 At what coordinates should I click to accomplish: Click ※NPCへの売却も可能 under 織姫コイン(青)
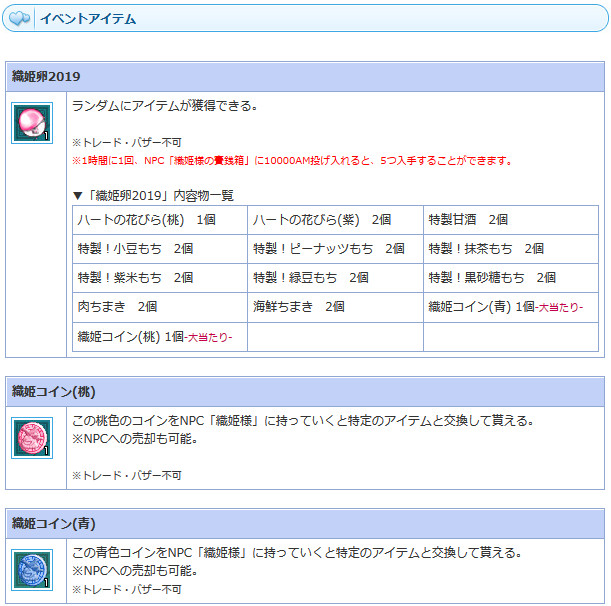pyautogui.click(x=135, y=571)
